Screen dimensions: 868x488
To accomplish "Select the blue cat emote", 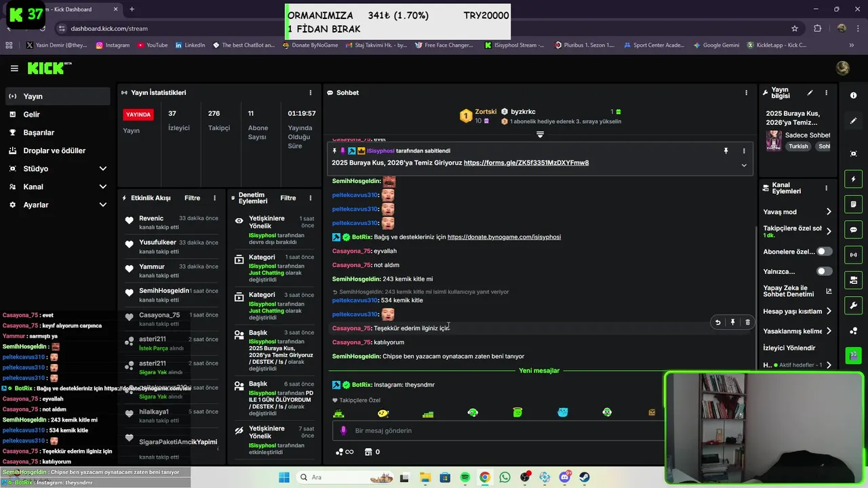I will tap(562, 412).
